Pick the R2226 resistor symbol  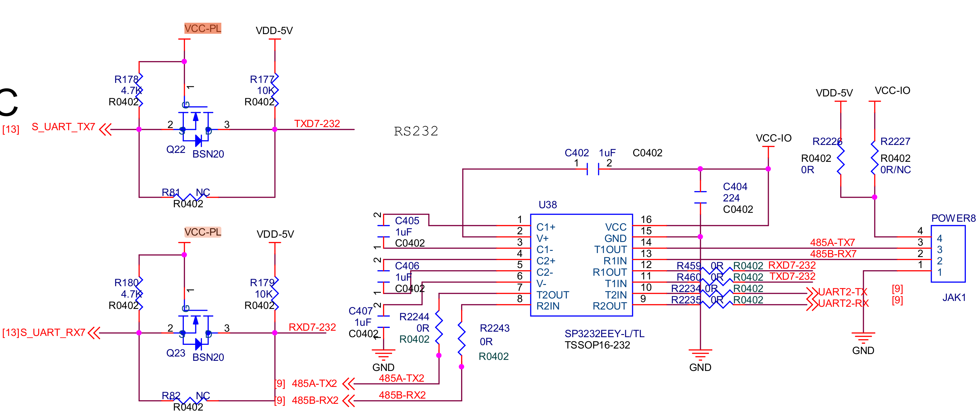click(841, 158)
